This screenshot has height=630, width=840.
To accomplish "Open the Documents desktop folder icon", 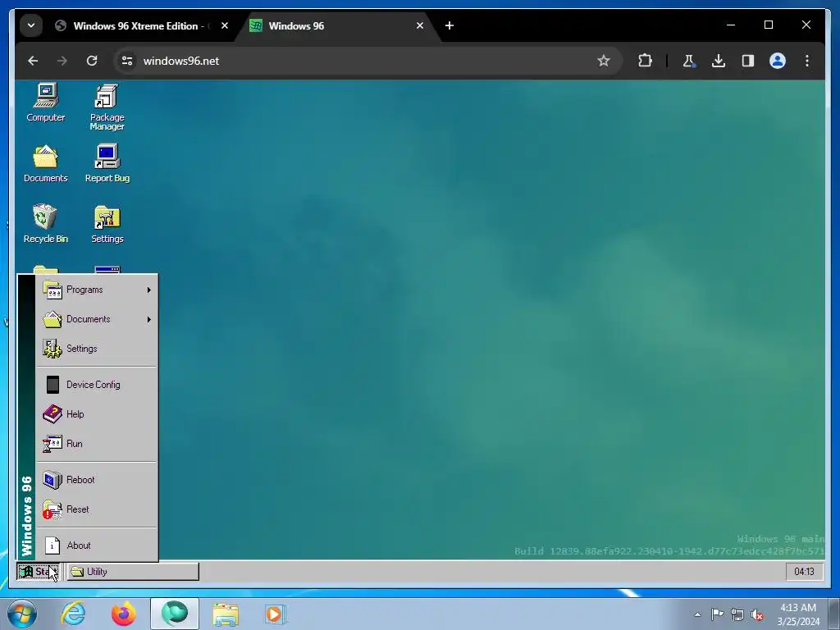I will (x=46, y=164).
